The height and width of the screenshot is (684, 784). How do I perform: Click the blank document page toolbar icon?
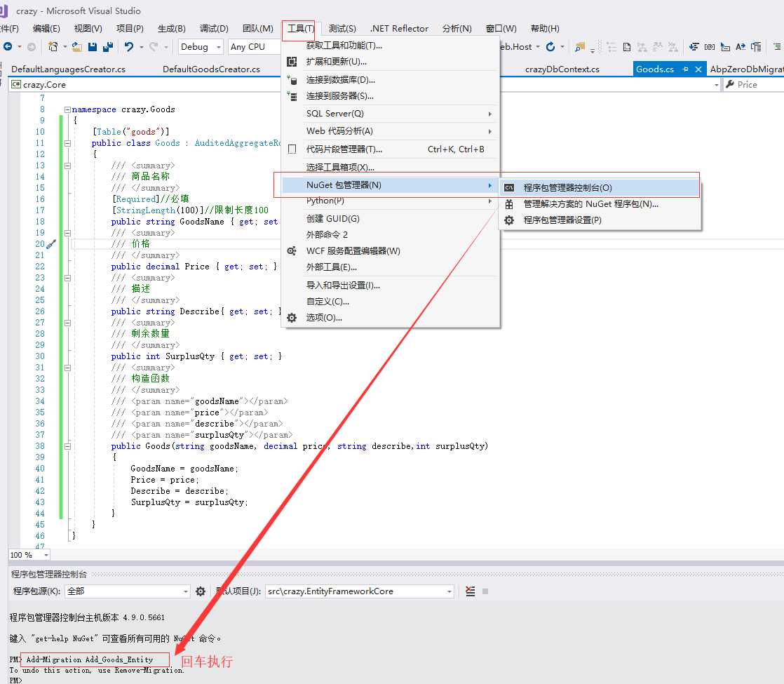click(x=626, y=47)
